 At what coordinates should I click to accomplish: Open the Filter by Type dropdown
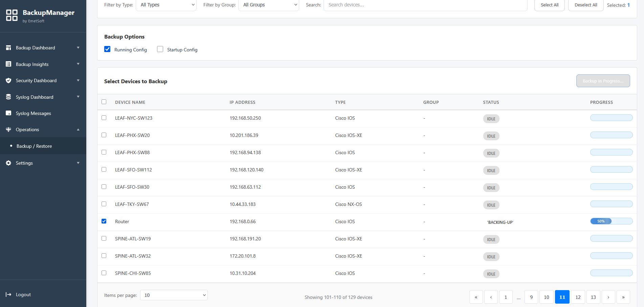click(x=166, y=5)
